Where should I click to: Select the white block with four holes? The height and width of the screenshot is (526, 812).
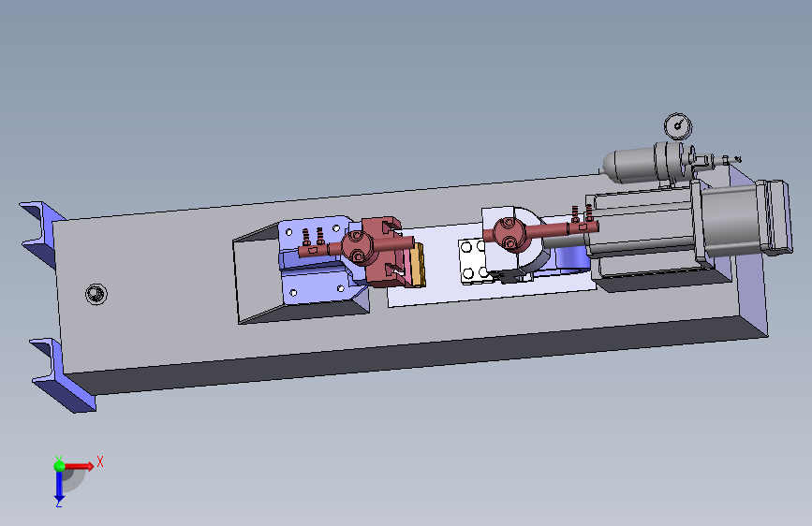coord(474,261)
